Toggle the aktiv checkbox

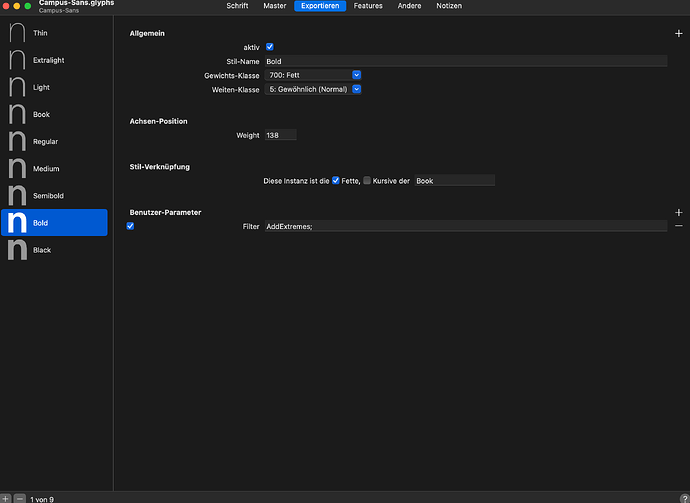tap(270, 47)
